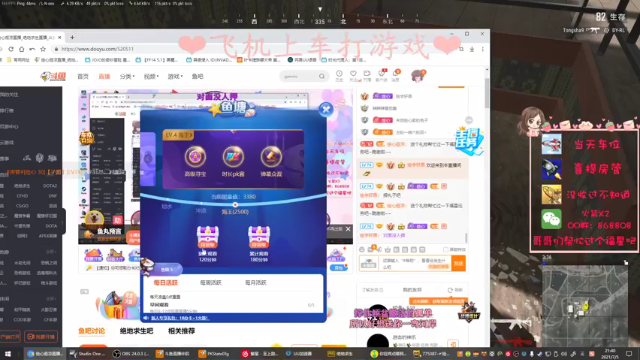Open the FF14 bookmark
This screenshot has width=640, height=360.
[158, 60]
